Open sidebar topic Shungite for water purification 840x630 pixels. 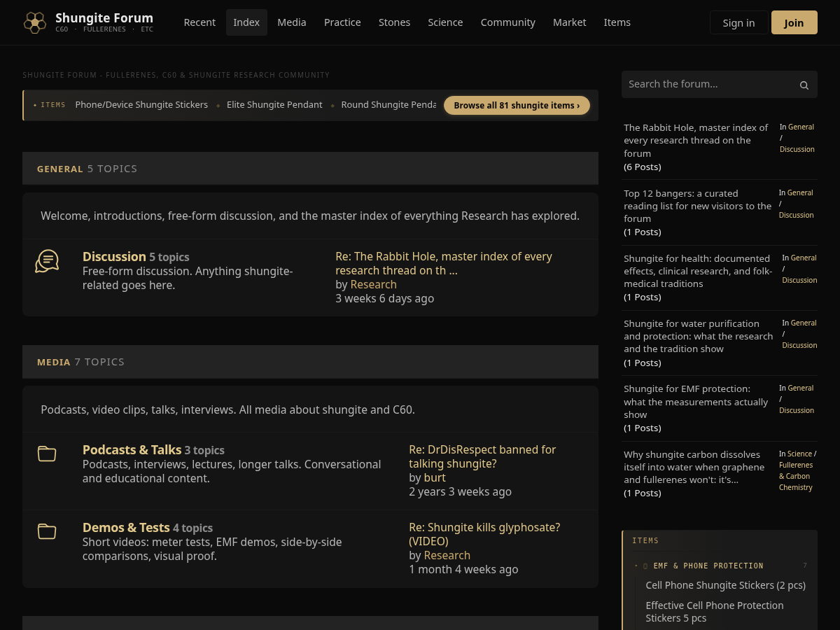tap(698, 336)
